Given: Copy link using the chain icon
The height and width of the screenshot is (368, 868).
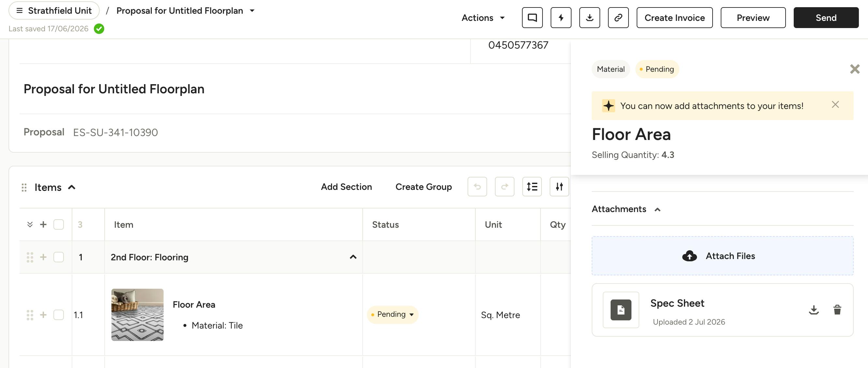Looking at the screenshot, I should tap(618, 18).
